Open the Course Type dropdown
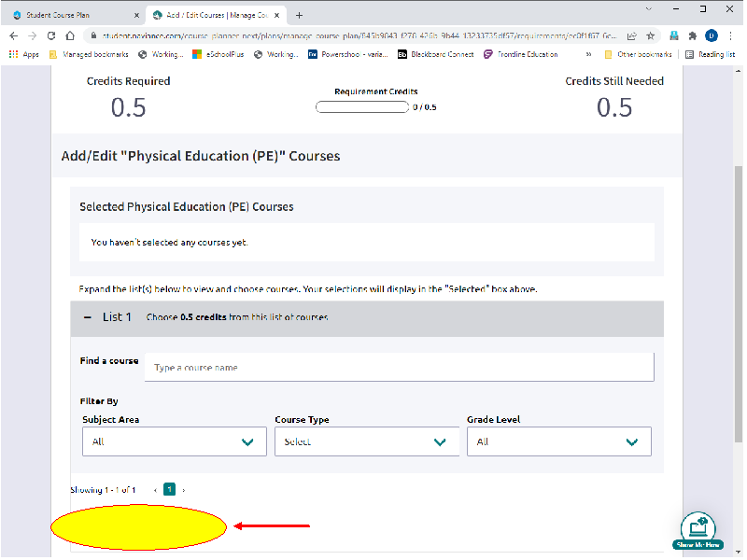This screenshot has height=560, width=747. 367,441
